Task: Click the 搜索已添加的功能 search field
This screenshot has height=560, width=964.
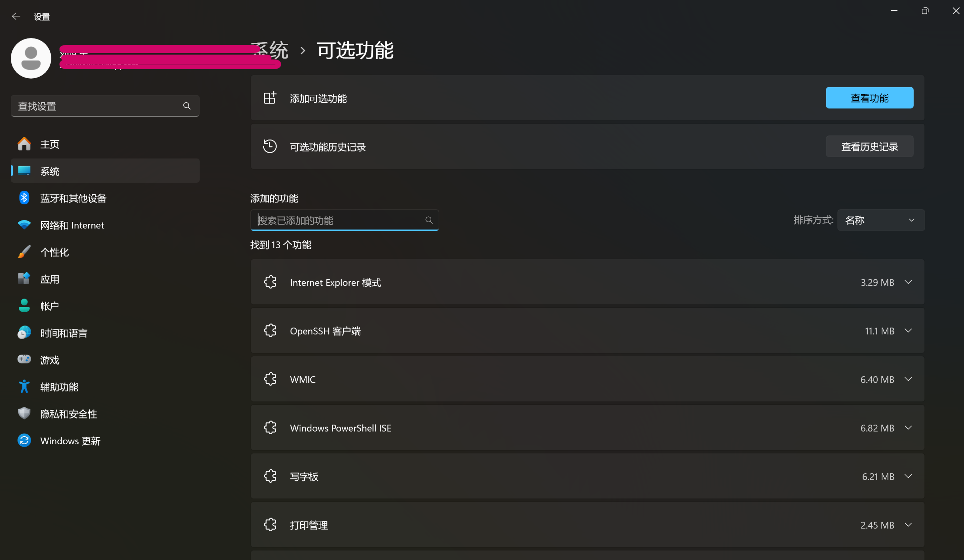Action: (344, 220)
